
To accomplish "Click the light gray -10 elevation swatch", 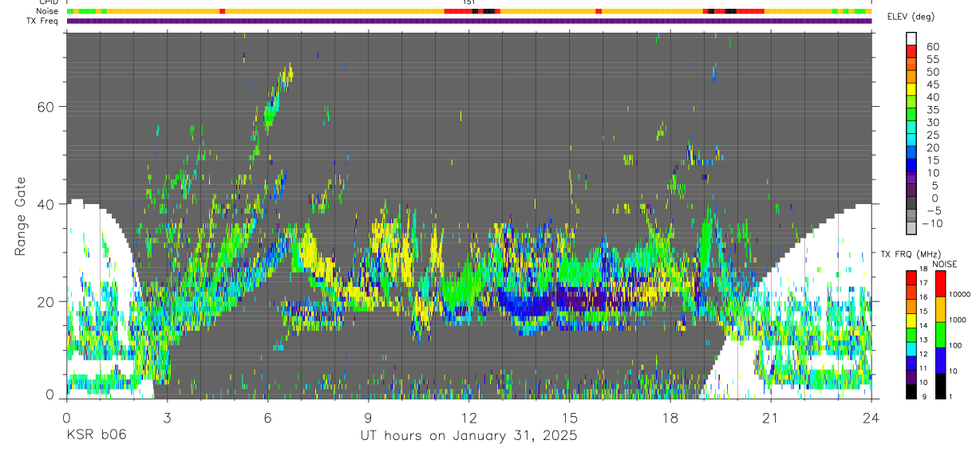I will point(911,229).
